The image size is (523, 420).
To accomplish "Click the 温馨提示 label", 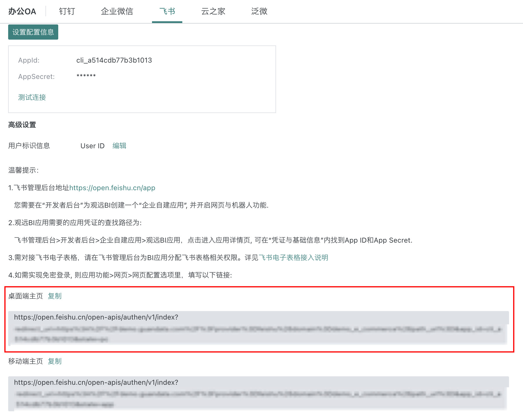I will tap(23, 170).
